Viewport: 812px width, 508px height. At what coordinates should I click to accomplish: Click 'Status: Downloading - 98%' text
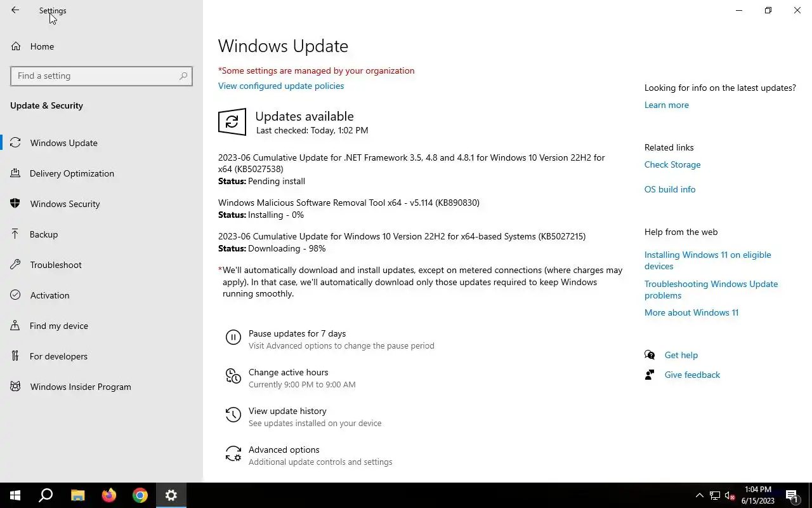pyautogui.click(x=272, y=248)
